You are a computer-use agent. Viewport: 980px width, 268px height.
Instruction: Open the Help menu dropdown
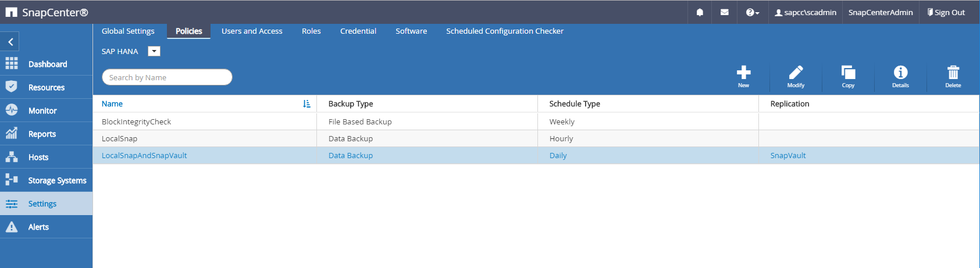click(752, 12)
